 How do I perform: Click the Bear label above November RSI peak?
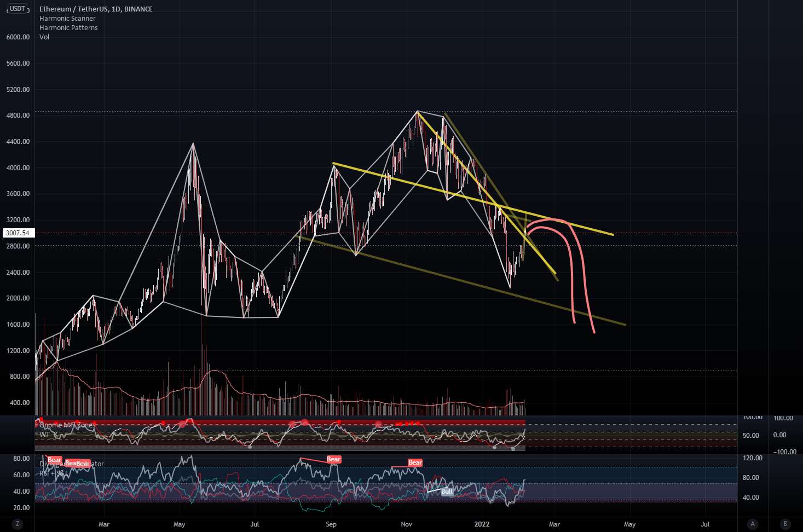[415, 462]
